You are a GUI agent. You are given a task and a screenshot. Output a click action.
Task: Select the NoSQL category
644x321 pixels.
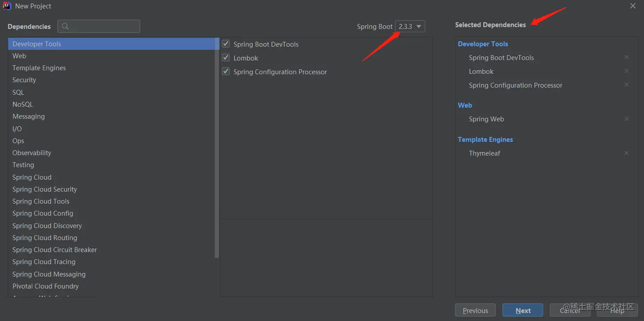(x=111, y=104)
